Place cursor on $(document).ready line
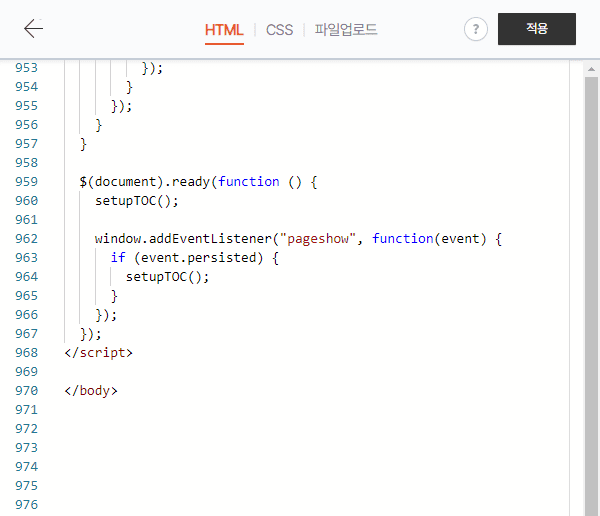Screen dimensions: 600x516 coord(198,182)
